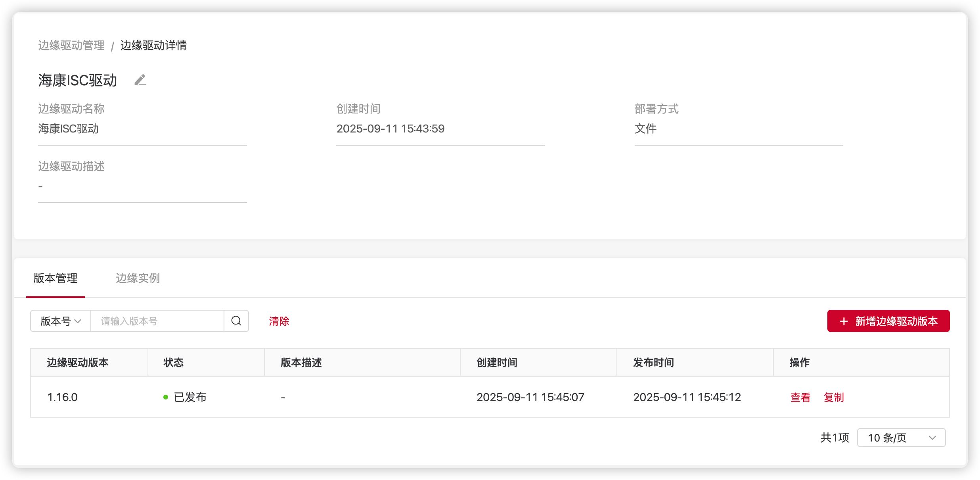Screen dimensions: 980x480
Task: Click the search magnifier icon
Action: pos(236,321)
